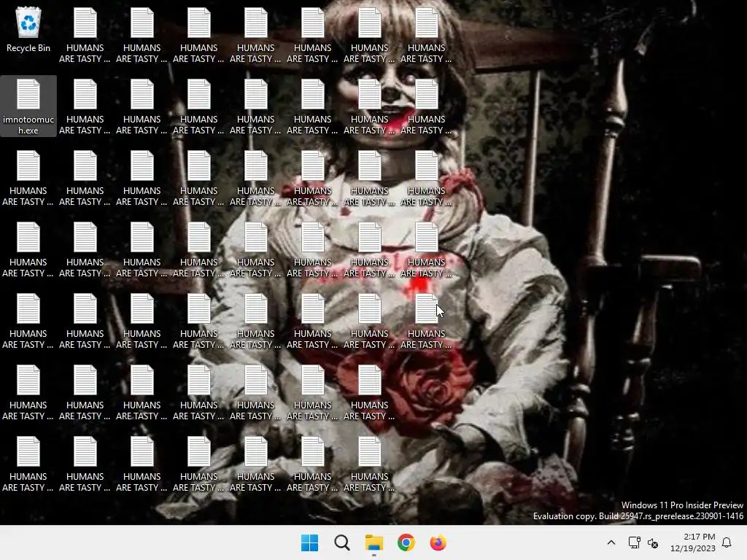Launch Firefox from the taskbar
This screenshot has height=560, width=747.
pyautogui.click(x=438, y=542)
